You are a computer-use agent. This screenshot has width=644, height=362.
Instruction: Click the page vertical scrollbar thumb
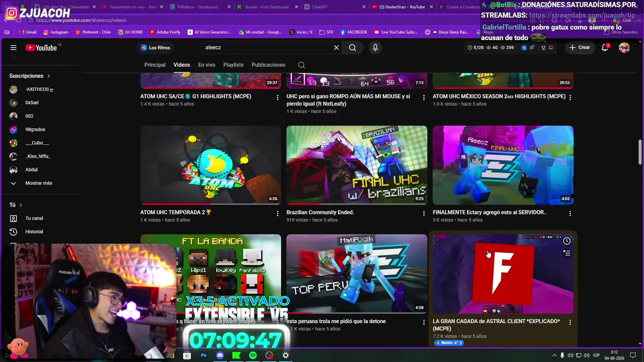(x=640, y=152)
